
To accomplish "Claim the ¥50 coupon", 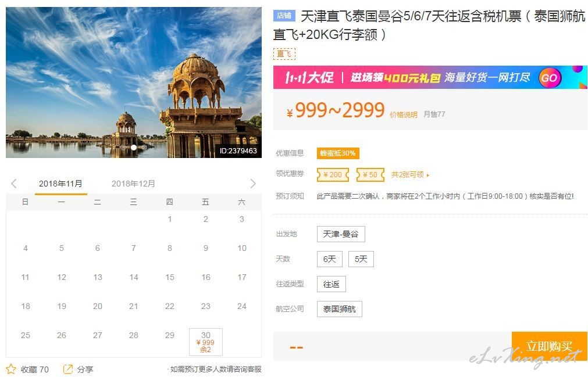I will (x=370, y=174).
